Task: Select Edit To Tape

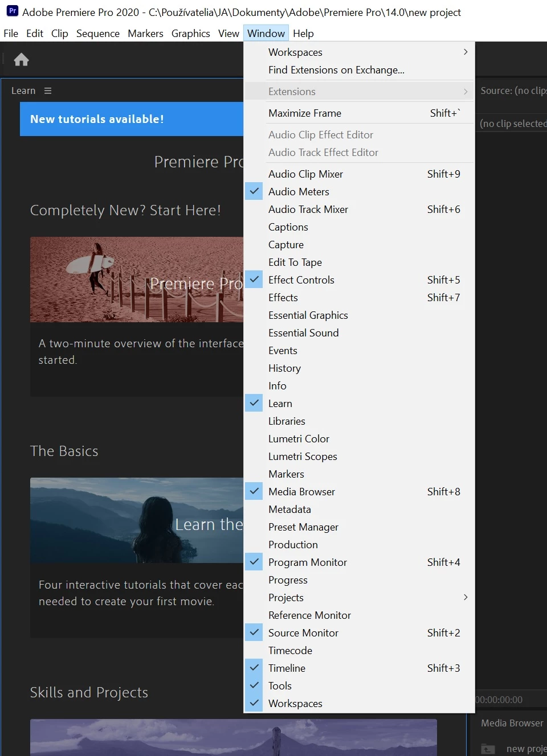Action: (359, 262)
